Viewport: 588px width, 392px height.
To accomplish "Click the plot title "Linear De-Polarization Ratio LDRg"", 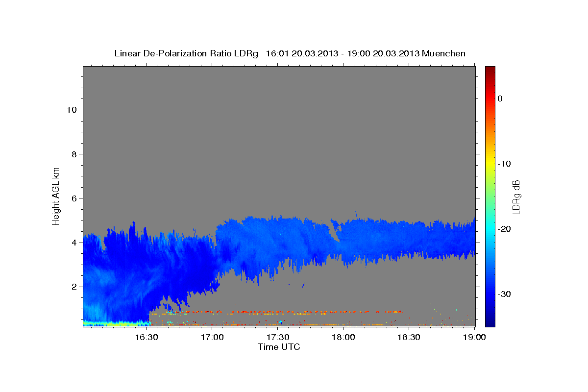I will point(186,53).
